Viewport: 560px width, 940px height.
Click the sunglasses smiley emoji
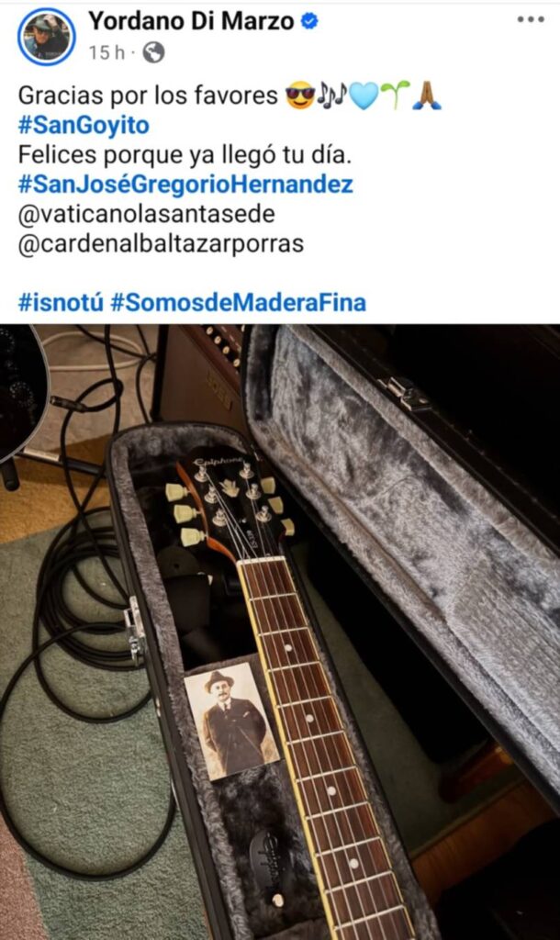point(300,95)
